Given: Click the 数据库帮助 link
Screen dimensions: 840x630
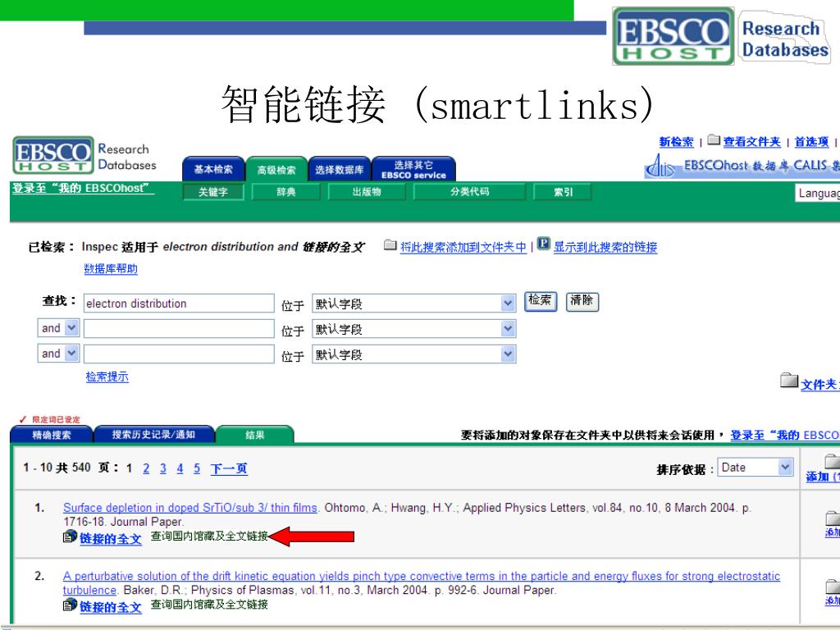Looking at the screenshot, I should point(111,268).
